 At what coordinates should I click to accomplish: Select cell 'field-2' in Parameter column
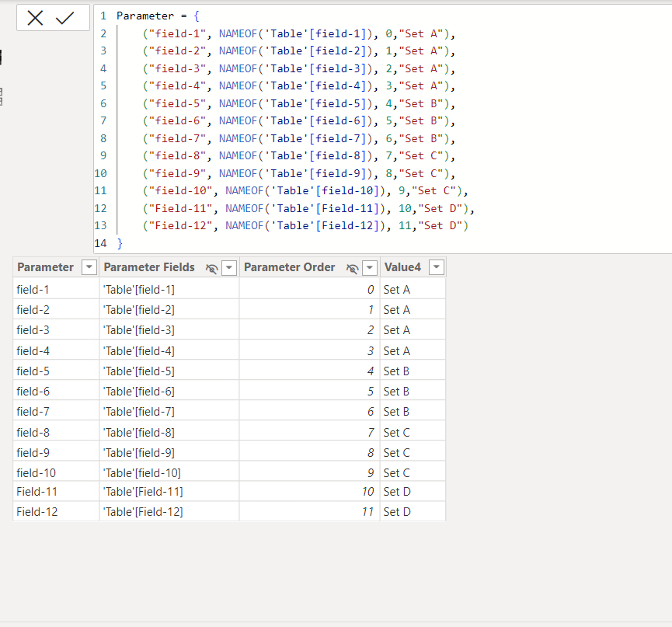[56, 310]
